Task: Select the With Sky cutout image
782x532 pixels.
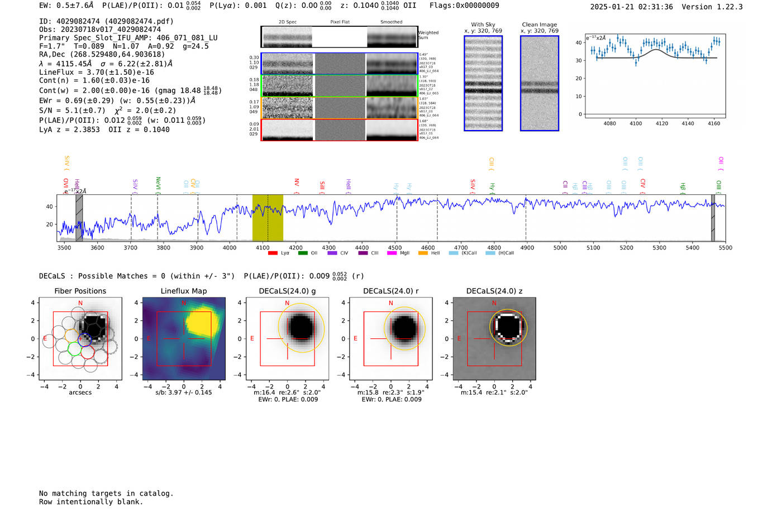Action: pyautogui.click(x=483, y=83)
